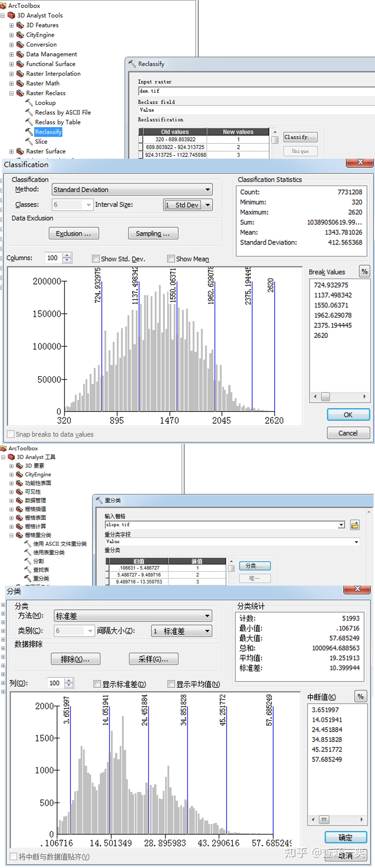375x868 pixels.
Task: Toggle 将中断与数据值贴齐 checkbox
Action: click(13, 856)
